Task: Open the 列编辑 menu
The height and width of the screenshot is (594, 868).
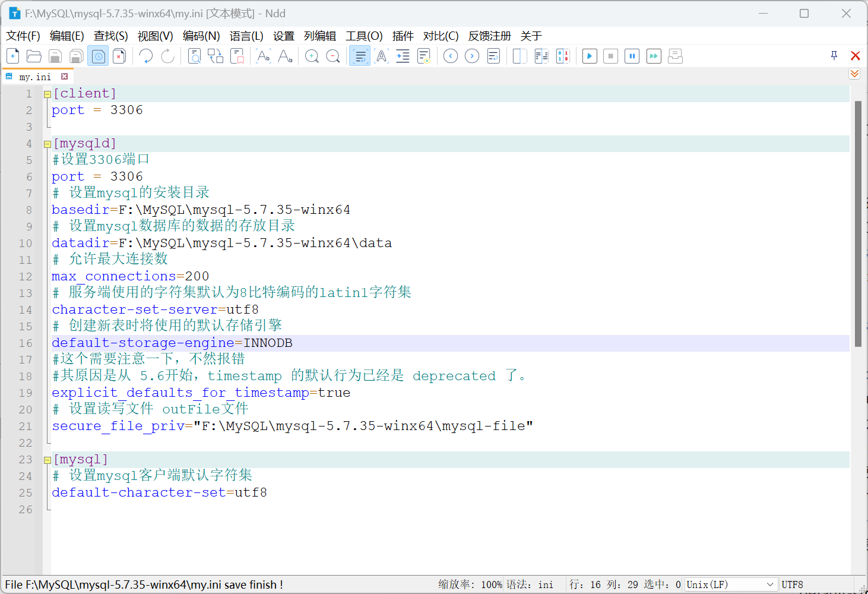Action: click(320, 36)
